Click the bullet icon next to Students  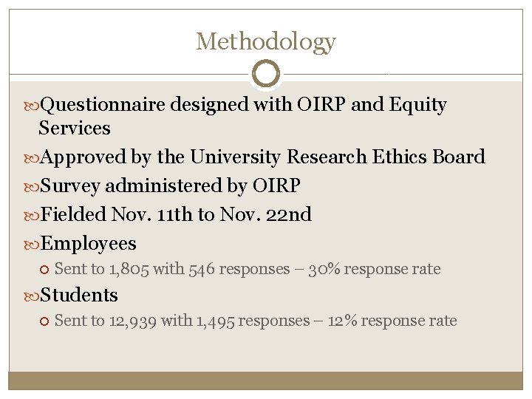click(33, 296)
